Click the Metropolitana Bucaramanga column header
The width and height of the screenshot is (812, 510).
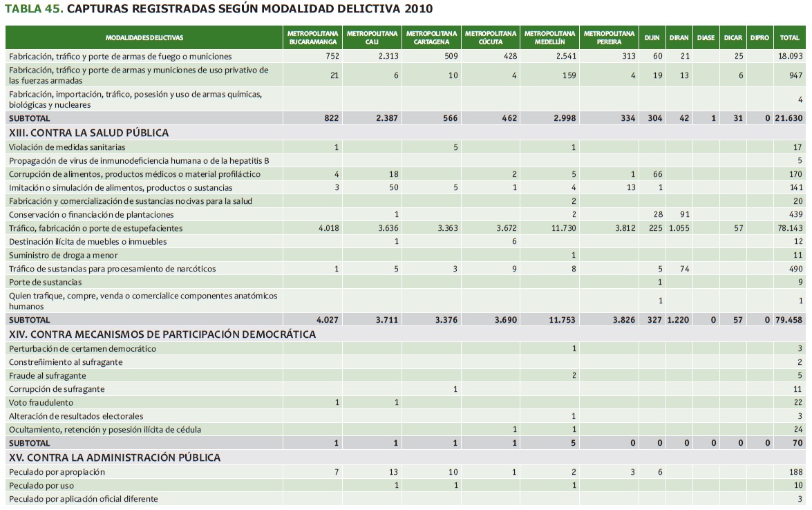point(313,37)
